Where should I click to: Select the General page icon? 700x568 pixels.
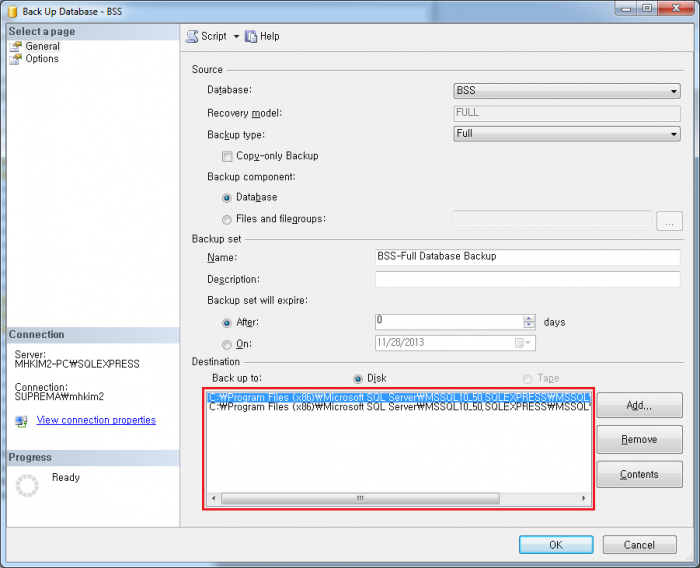click(15, 46)
